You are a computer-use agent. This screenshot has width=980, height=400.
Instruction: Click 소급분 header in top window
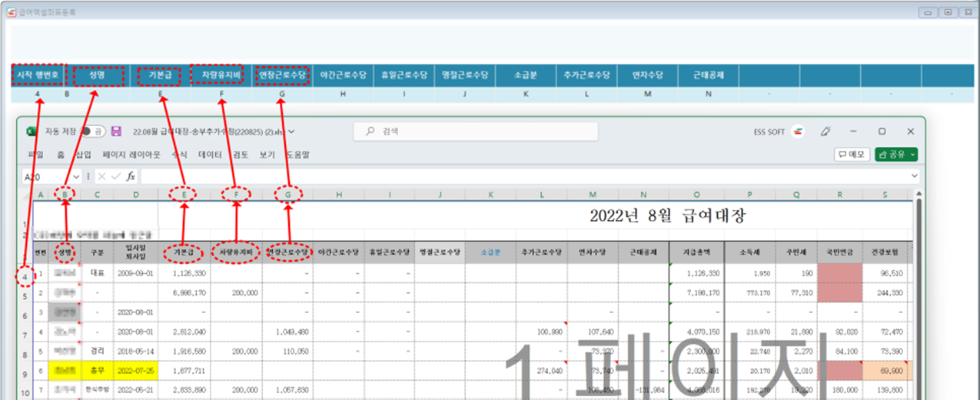pyautogui.click(x=526, y=75)
